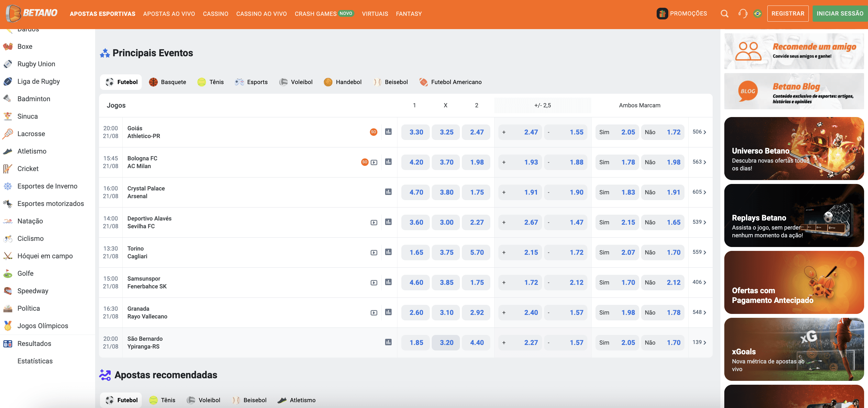
Task: Click the Iniciar Sessão button
Action: (840, 14)
